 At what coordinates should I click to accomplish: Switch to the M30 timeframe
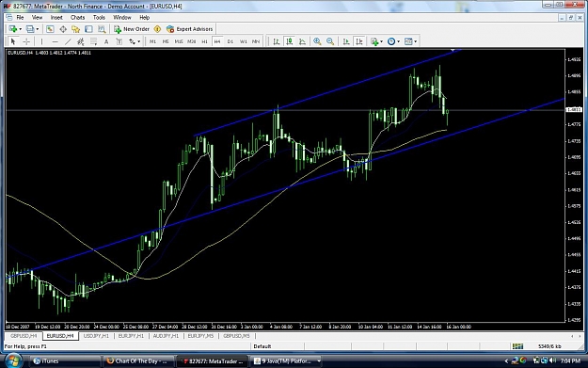(192, 41)
